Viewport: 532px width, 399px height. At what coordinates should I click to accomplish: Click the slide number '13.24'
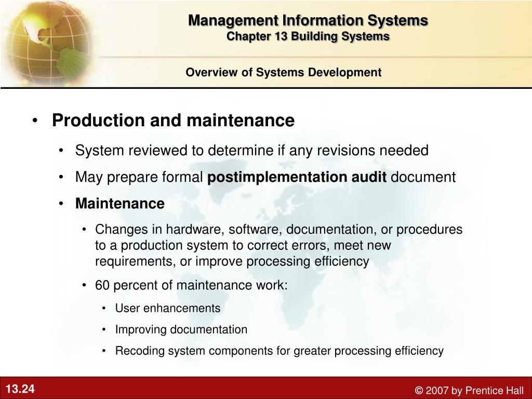tap(20, 389)
